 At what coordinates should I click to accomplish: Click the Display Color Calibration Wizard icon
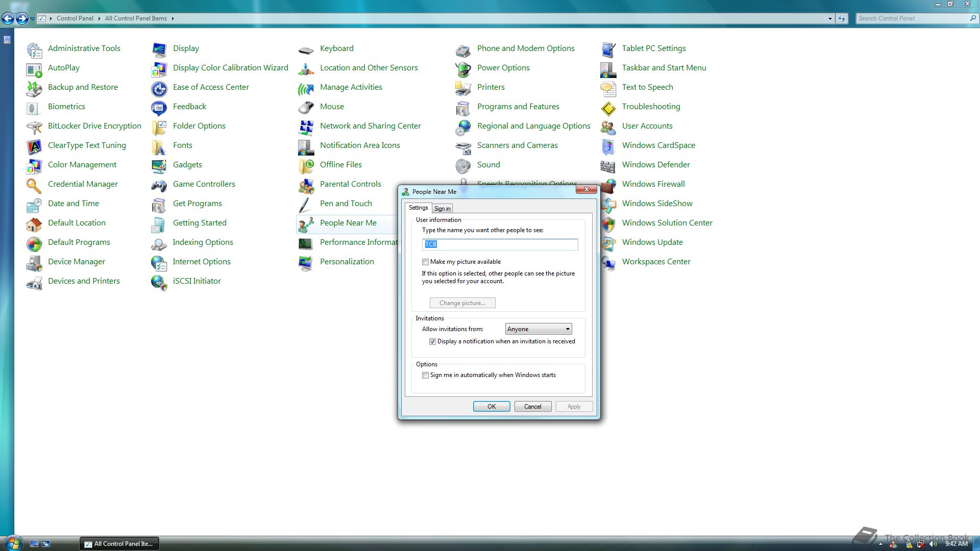point(159,69)
